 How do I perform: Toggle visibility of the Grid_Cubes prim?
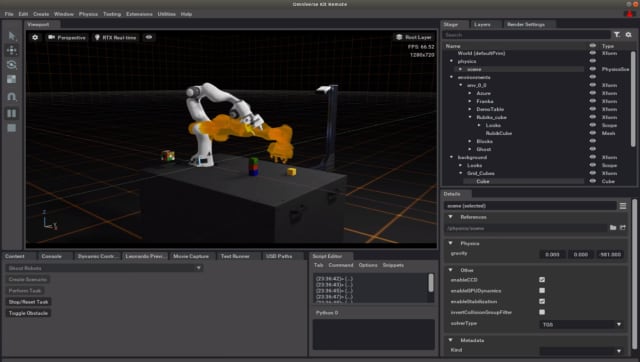[x=593, y=173]
